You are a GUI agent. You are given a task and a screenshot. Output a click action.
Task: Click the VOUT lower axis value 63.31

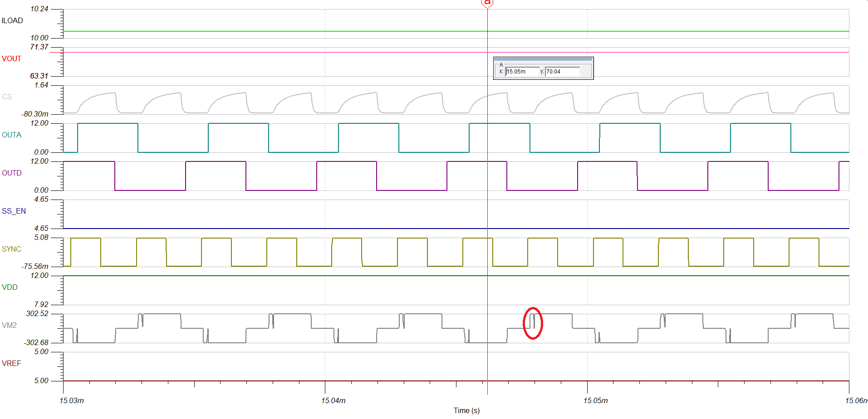[39, 76]
